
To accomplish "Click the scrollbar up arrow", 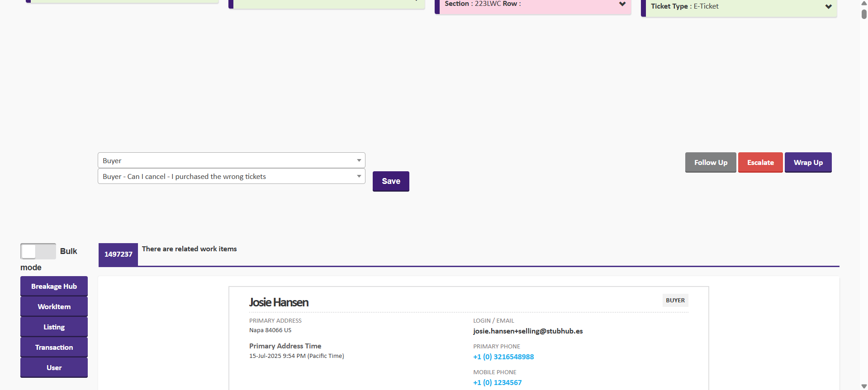I will (x=863, y=3).
